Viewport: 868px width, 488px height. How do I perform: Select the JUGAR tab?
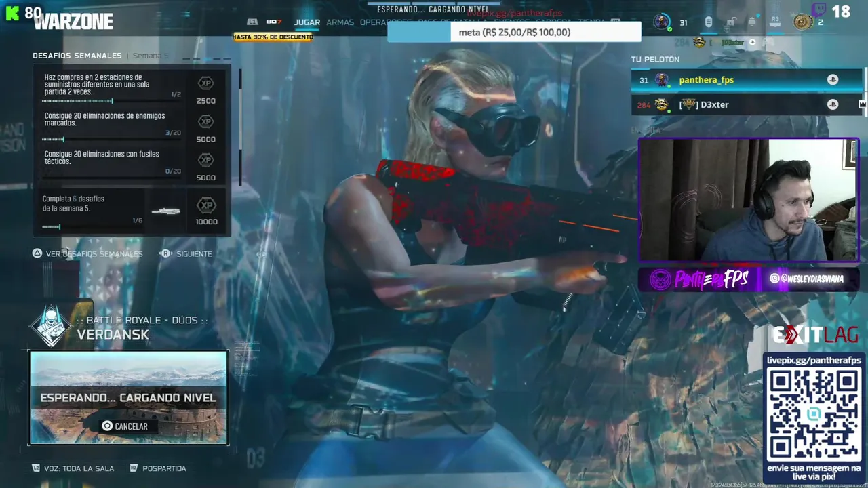pyautogui.click(x=307, y=22)
